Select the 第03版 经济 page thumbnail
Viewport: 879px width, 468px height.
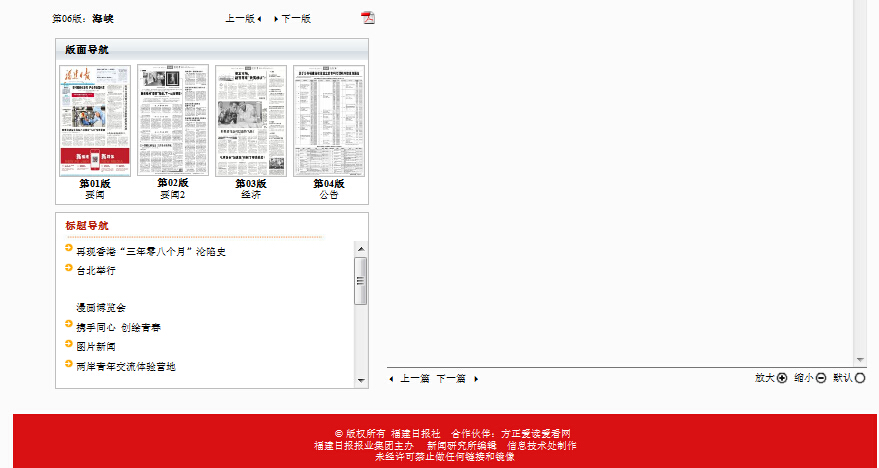(250, 121)
